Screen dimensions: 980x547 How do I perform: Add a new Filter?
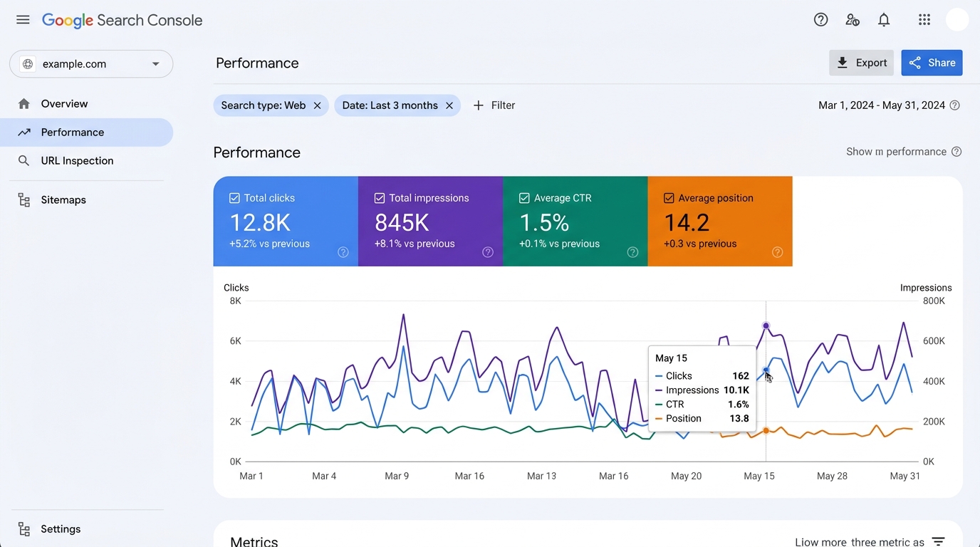tap(494, 105)
